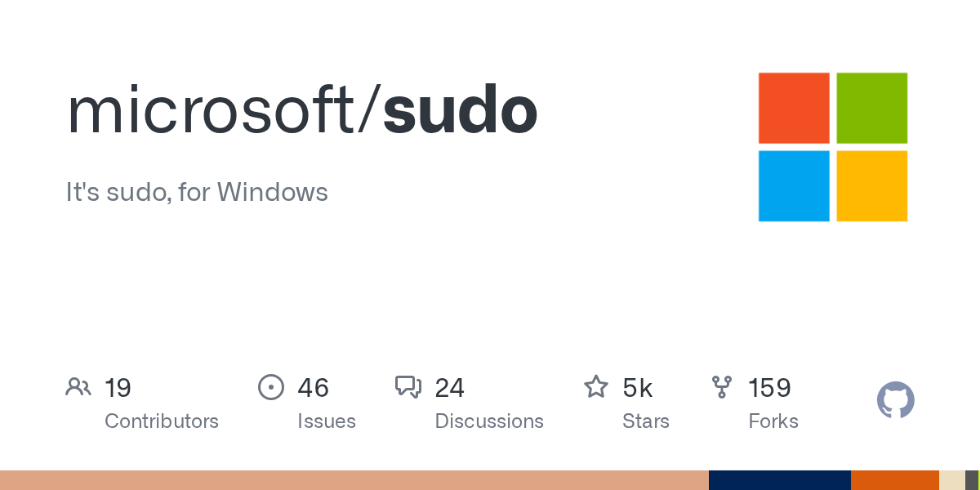This screenshot has height=490, width=980.
Task: Click the Contributors people icon
Action: (x=78, y=387)
